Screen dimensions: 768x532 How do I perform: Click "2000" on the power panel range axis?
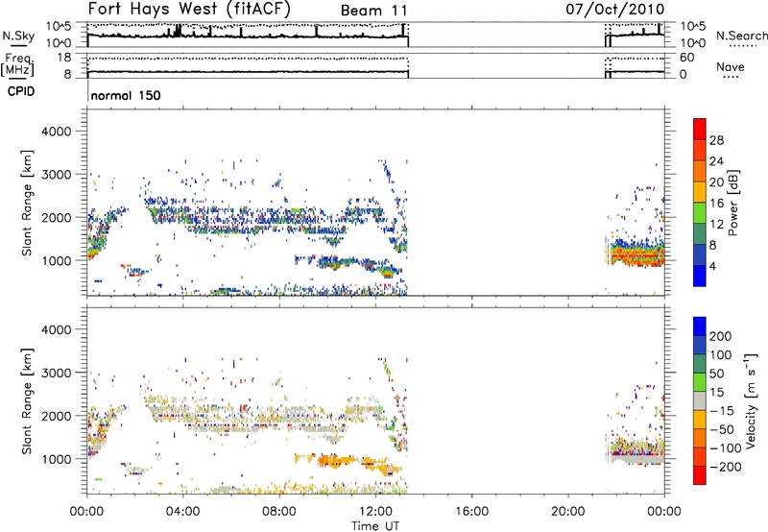56,217
